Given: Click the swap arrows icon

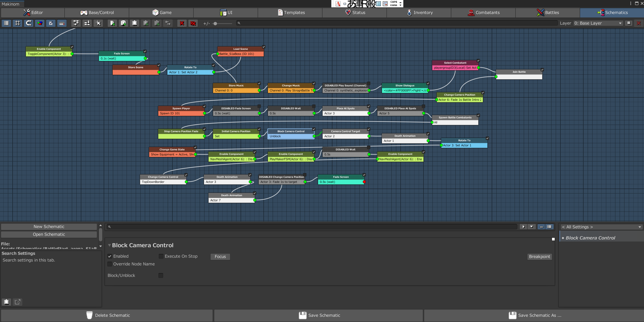Looking at the screenshot, I should point(168,23).
